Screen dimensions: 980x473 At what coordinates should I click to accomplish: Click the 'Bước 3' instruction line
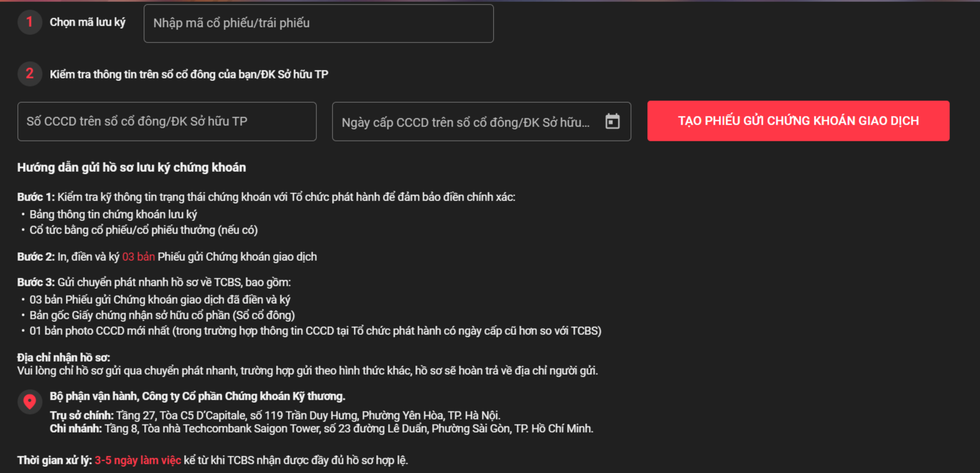[154, 282]
